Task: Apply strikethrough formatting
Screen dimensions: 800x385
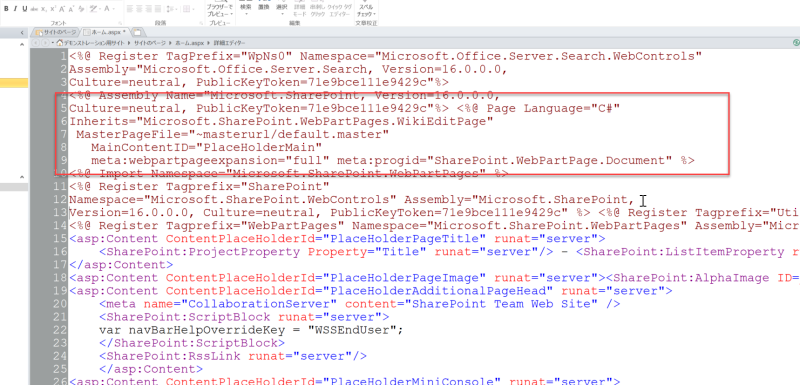Action: (34, 9)
